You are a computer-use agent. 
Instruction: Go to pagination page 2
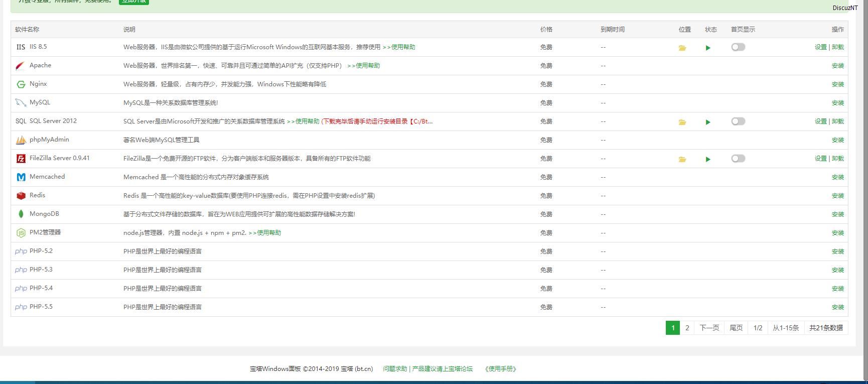(687, 328)
